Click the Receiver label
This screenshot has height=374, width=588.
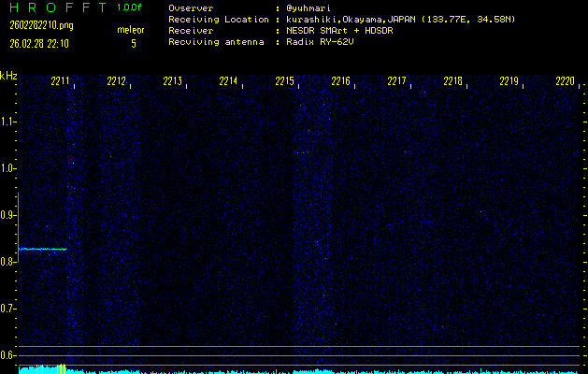pyautogui.click(x=191, y=30)
